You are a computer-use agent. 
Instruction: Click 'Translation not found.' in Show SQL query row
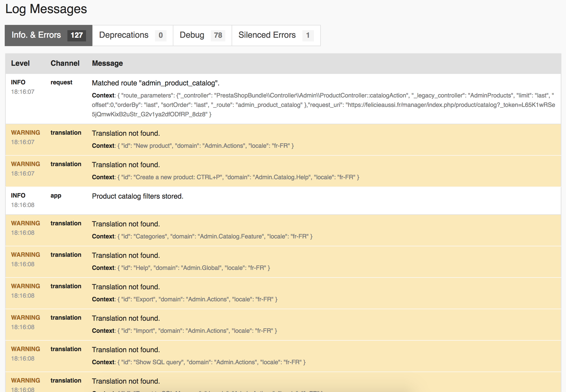click(126, 350)
